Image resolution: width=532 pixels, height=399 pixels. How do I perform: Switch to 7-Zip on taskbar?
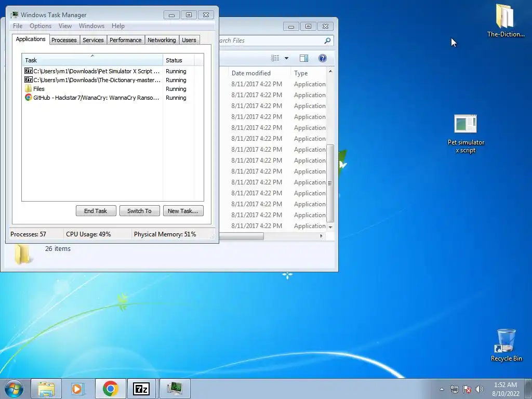pyautogui.click(x=141, y=389)
